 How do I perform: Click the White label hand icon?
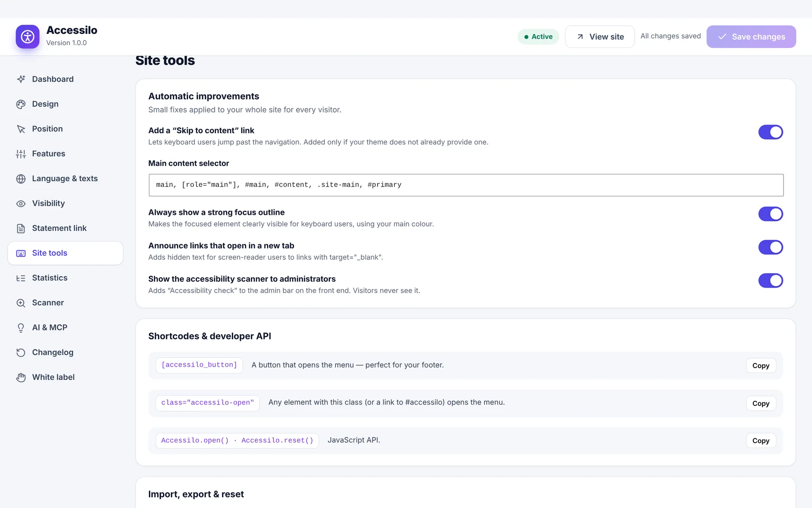coord(21,378)
